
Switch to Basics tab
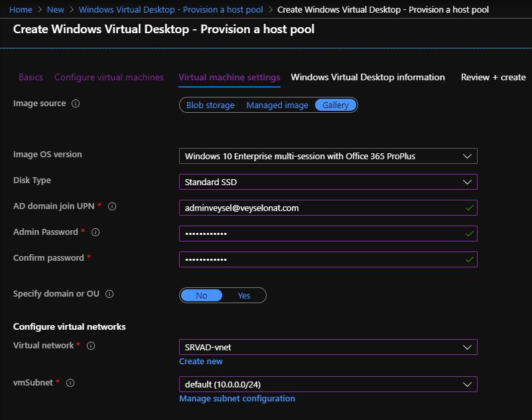[31, 78]
